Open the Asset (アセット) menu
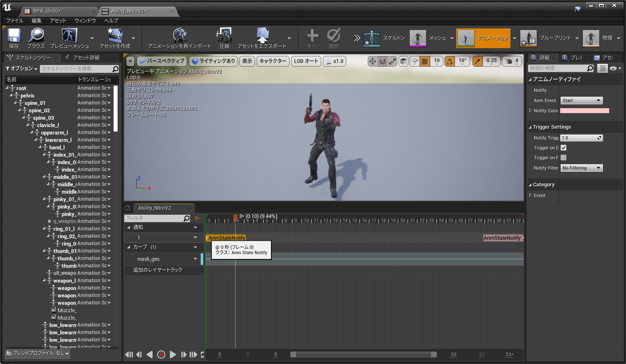 (58, 21)
